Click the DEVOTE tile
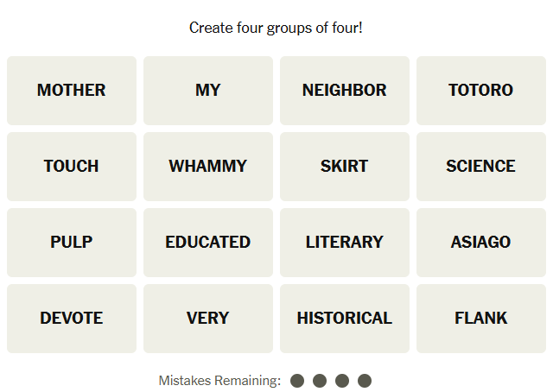This screenshot has height=392, width=553. point(72,319)
